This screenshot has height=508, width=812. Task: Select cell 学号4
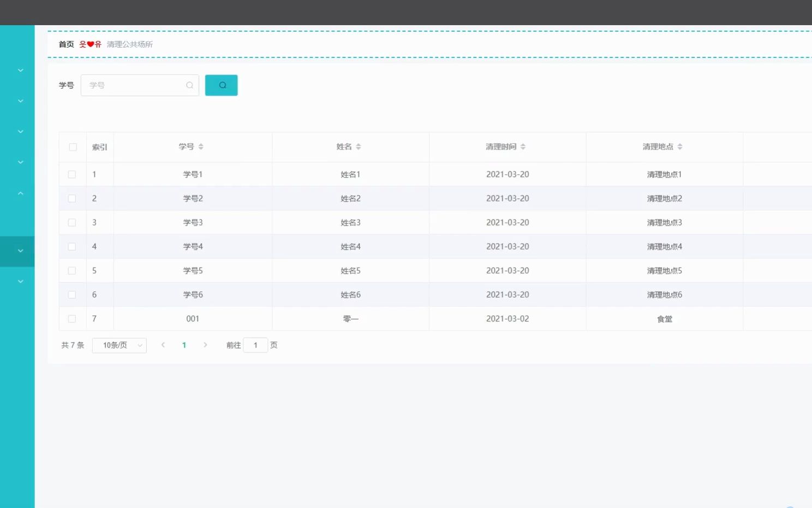[193, 246]
